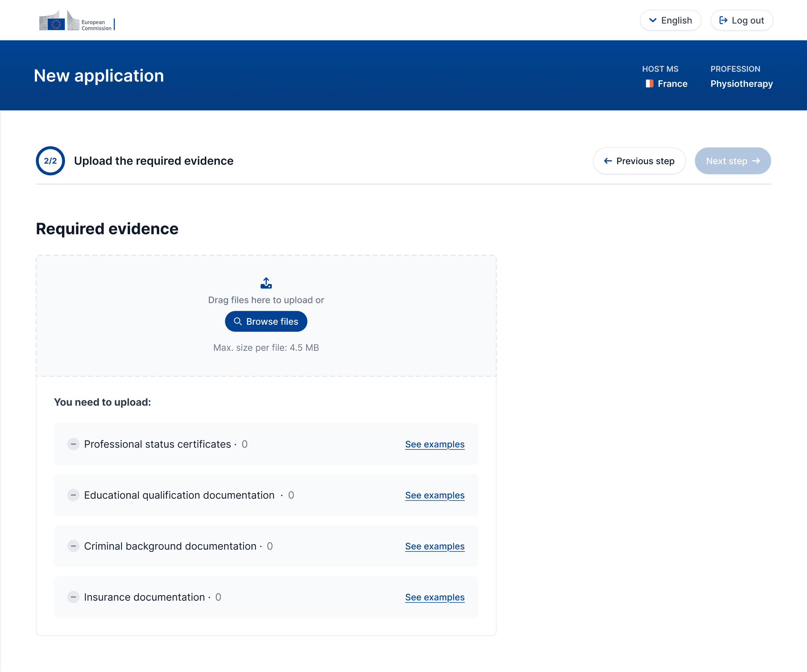Select the Browse files button
Image resolution: width=807 pixels, height=672 pixels.
(x=266, y=321)
